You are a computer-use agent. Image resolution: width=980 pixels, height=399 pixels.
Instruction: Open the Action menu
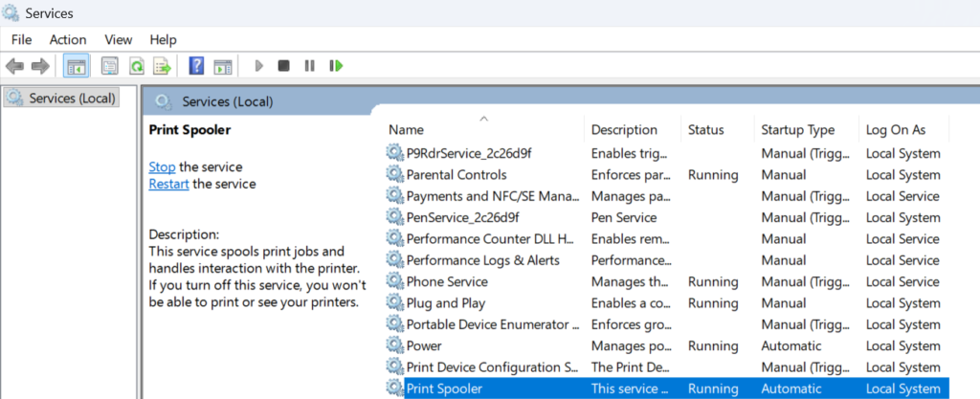coord(68,39)
